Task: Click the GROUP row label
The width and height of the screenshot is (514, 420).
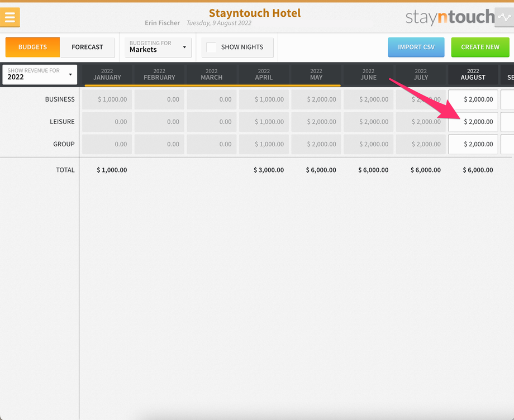Action: tap(64, 144)
